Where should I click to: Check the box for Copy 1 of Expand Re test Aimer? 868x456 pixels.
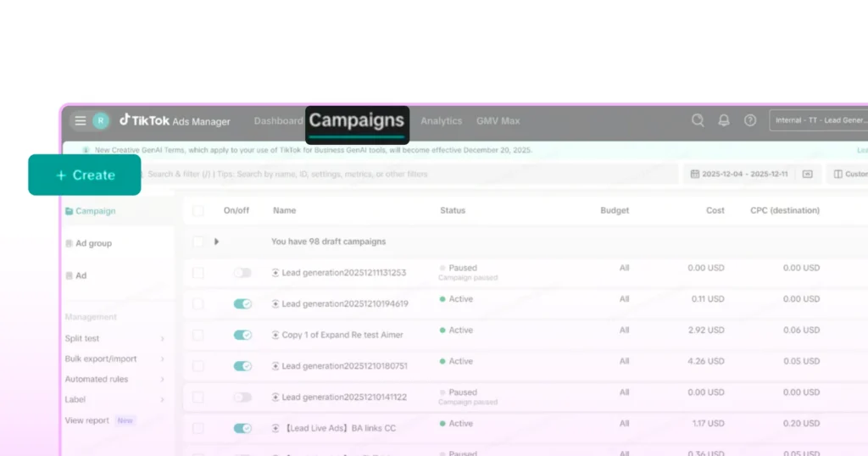(x=198, y=335)
